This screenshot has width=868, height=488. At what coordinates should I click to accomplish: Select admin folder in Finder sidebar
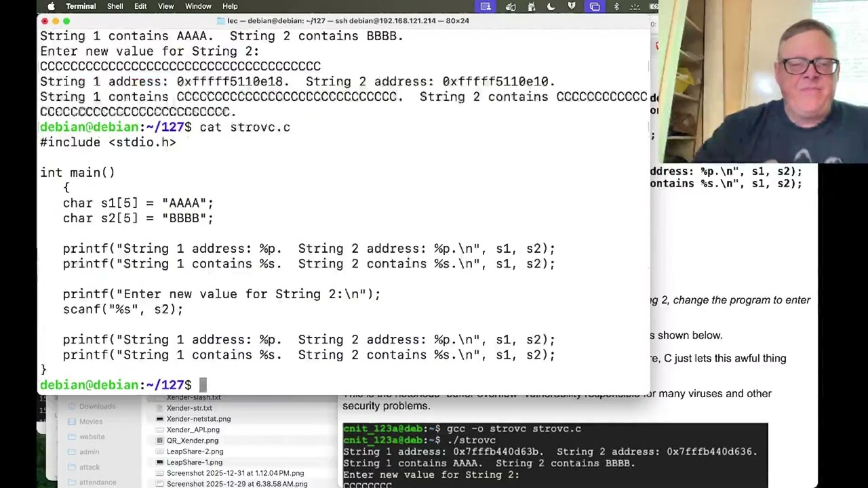tap(89, 451)
